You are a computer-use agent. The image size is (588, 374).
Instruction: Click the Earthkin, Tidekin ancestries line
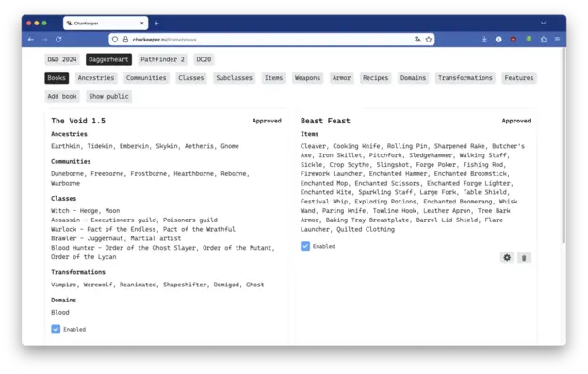(145, 146)
